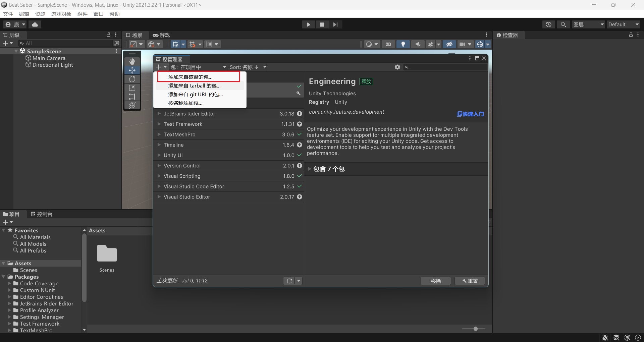Viewport: 644px width, 342px height.
Task: Click the 移除 button
Action: pyautogui.click(x=436, y=281)
